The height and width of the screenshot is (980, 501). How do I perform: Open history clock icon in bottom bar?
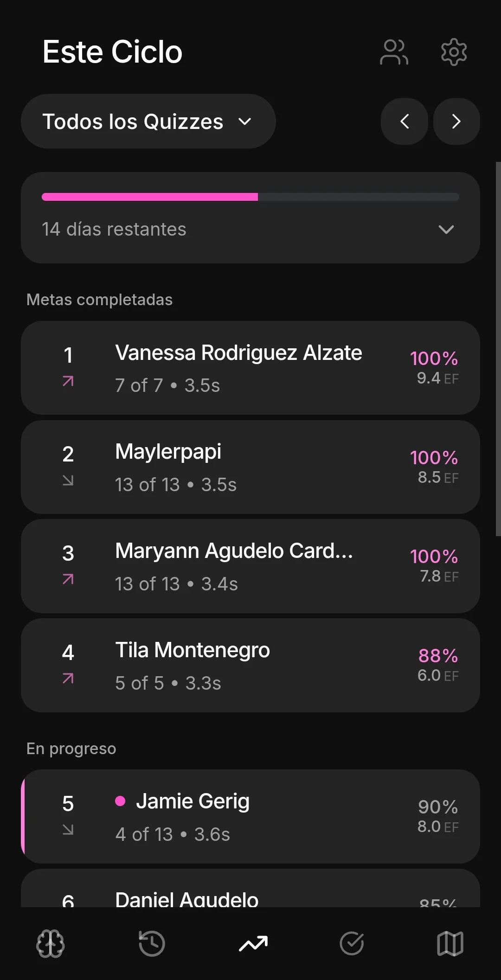(x=152, y=944)
